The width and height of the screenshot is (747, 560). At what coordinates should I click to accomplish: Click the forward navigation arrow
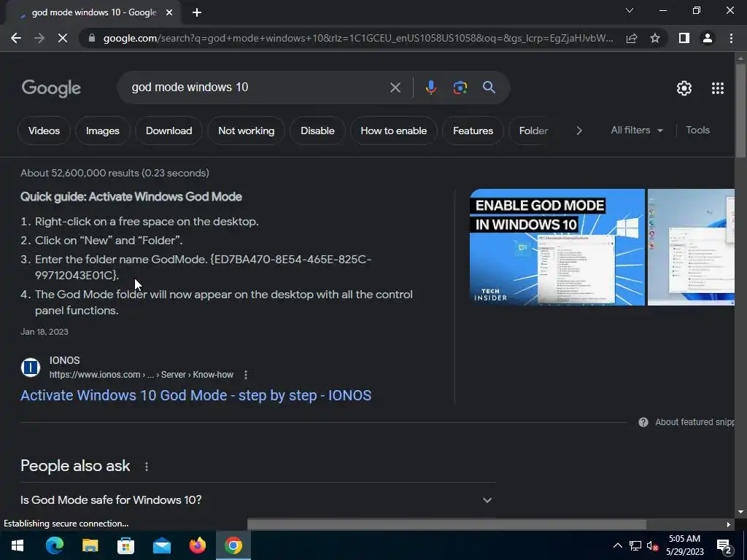pyautogui.click(x=39, y=38)
